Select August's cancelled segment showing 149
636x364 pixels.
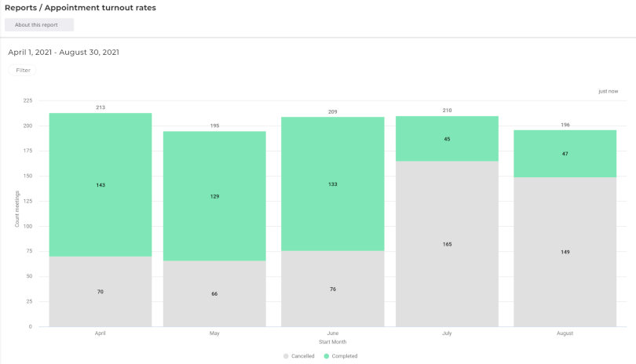(565, 252)
